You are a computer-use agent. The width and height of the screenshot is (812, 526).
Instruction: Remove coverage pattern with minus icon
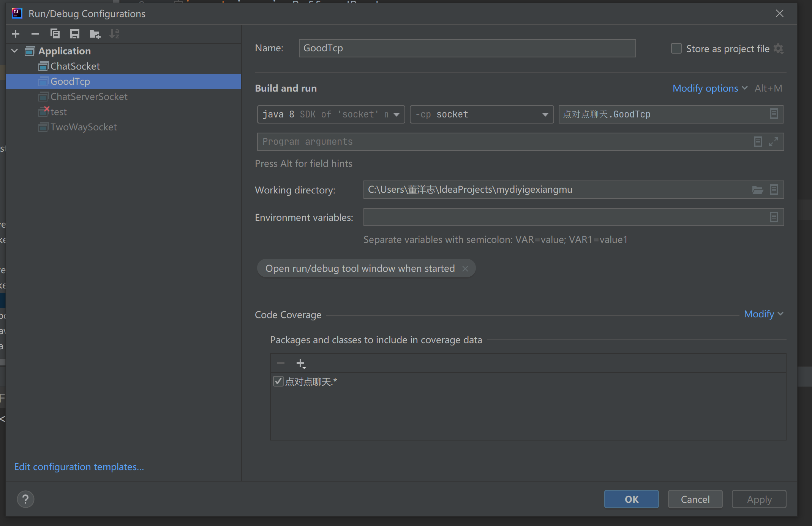(x=281, y=363)
